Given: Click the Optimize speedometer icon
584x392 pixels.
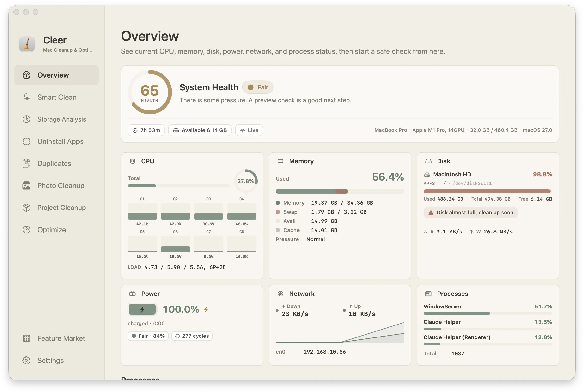Looking at the screenshot, I should pos(26,229).
